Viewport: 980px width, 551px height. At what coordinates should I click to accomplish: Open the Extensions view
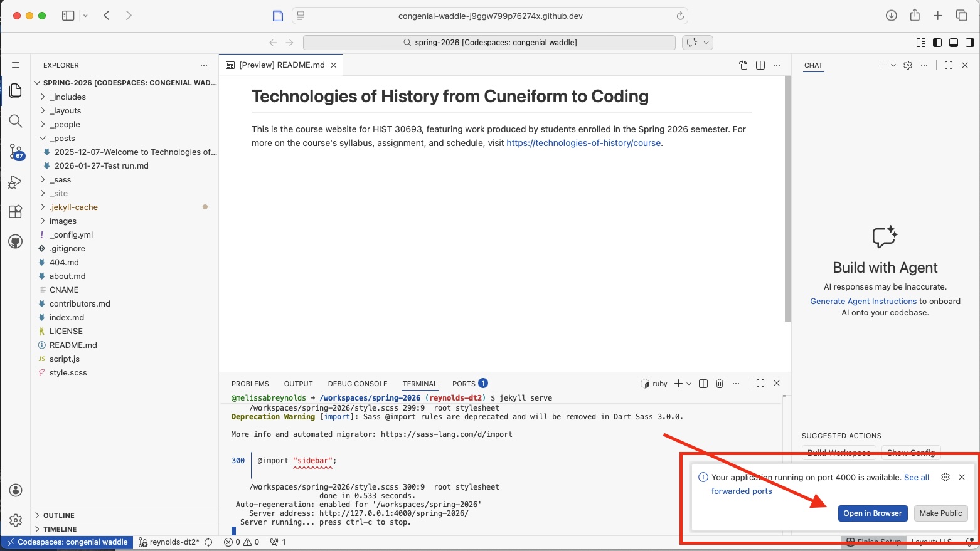click(x=16, y=211)
